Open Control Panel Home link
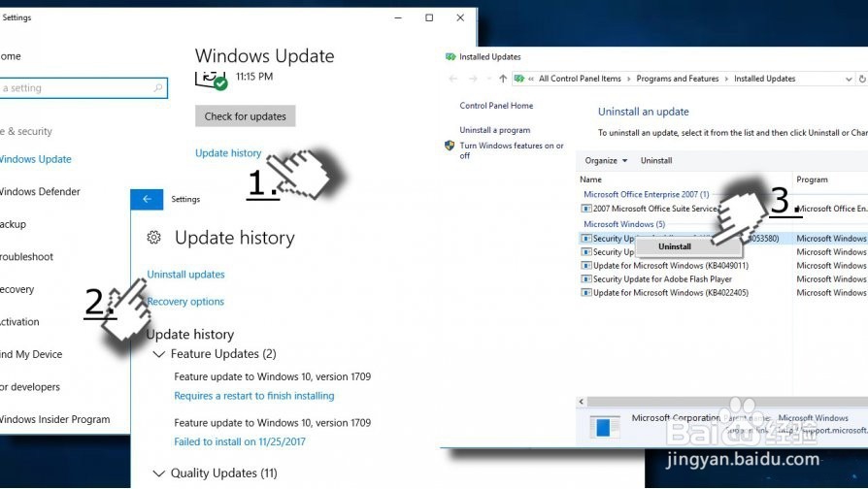The image size is (868, 489). click(496, 106)
